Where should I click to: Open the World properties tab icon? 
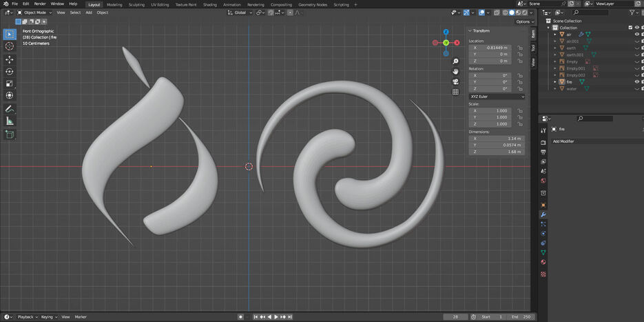[x=543, y=181]
